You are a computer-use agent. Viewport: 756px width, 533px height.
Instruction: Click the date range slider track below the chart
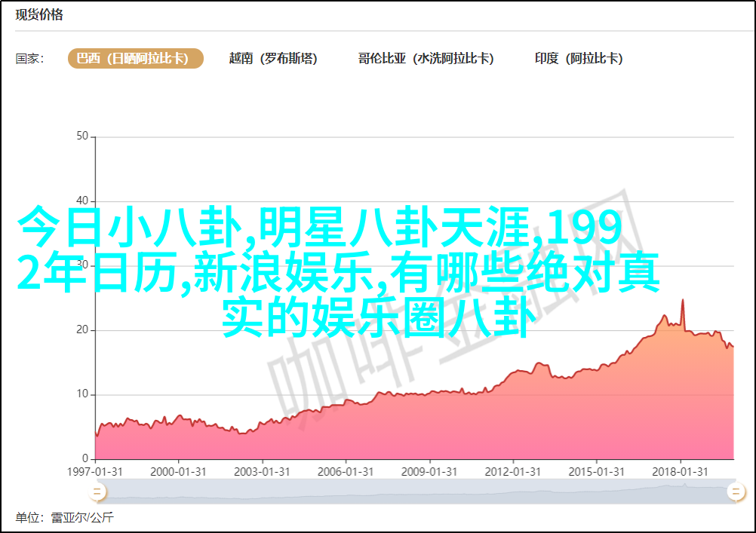pos(416,492)
